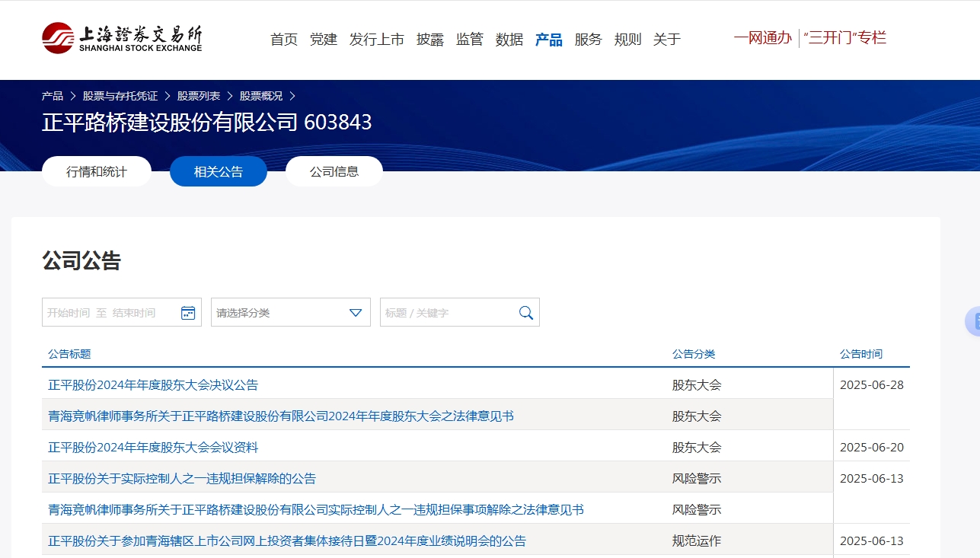The image size is (980, 558).
Task: Go to 股票概况 breadcrumb
Action: tap(261, 96)
